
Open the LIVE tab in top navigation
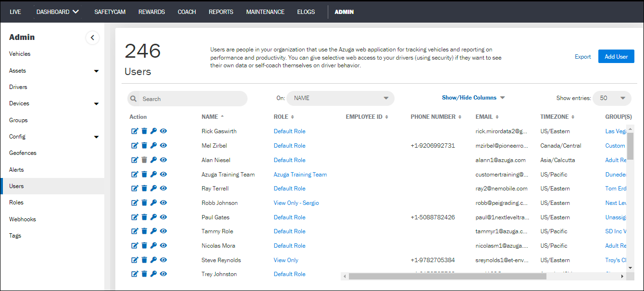15,12
